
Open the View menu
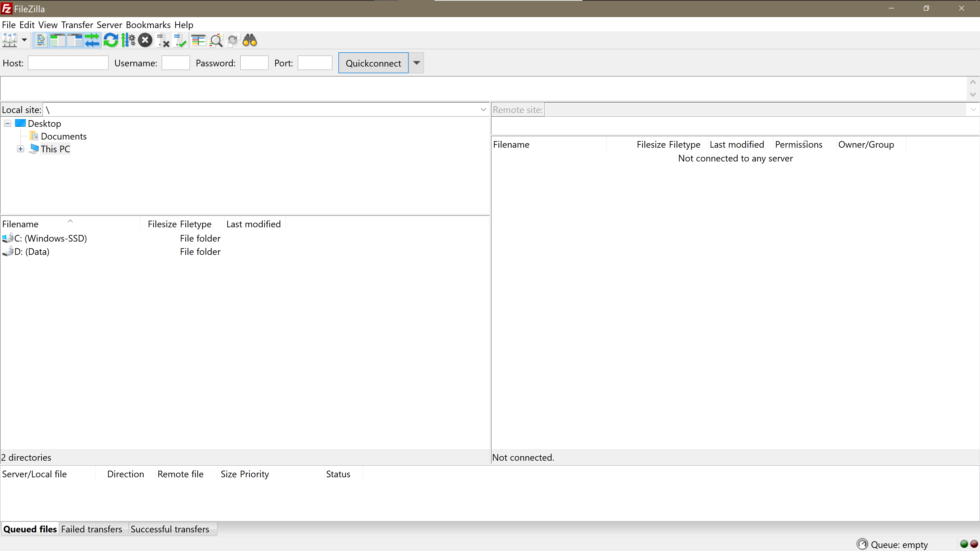(48, 25)
